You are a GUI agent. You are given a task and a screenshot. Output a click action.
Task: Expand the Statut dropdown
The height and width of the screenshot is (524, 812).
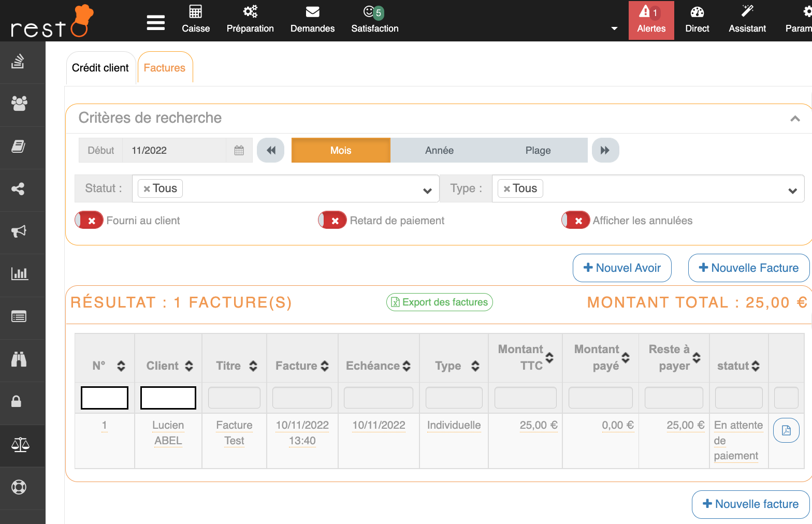pyautogui.click(x=427, y=191)
